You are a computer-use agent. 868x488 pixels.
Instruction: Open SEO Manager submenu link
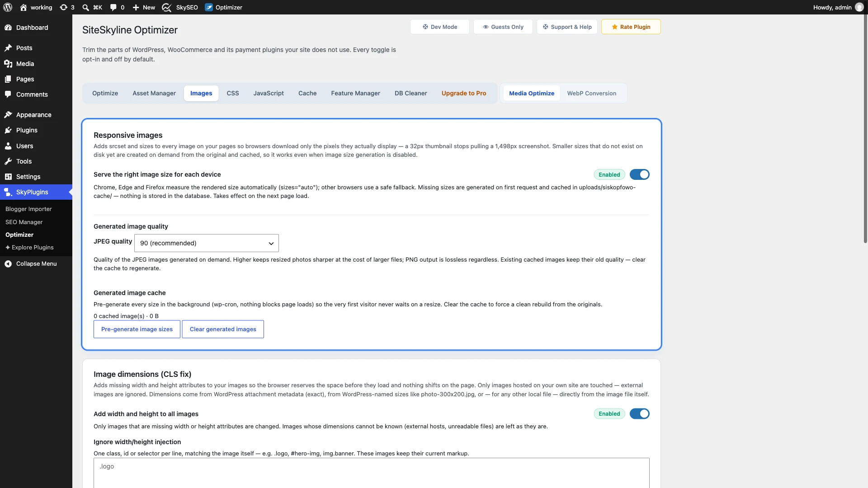tap(24, 222)
